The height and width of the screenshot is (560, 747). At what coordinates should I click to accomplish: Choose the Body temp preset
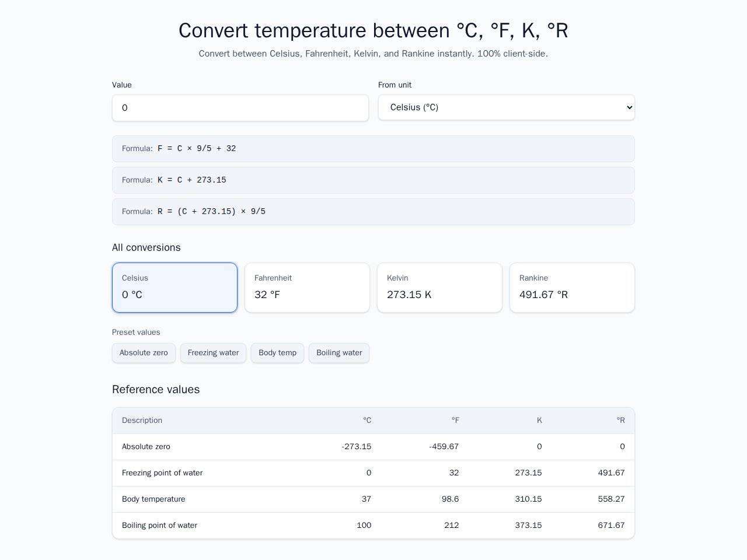(x=277, y=353)
